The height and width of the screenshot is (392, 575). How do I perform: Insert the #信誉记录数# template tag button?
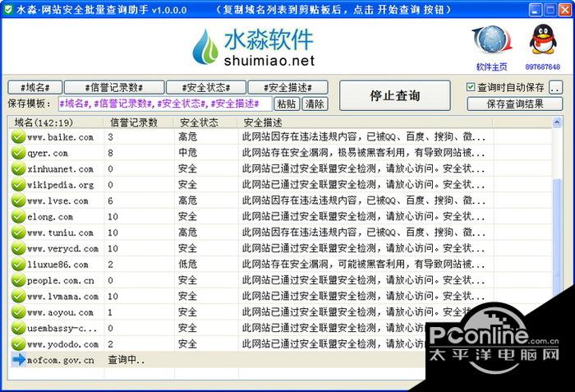(x=114, y=87)
